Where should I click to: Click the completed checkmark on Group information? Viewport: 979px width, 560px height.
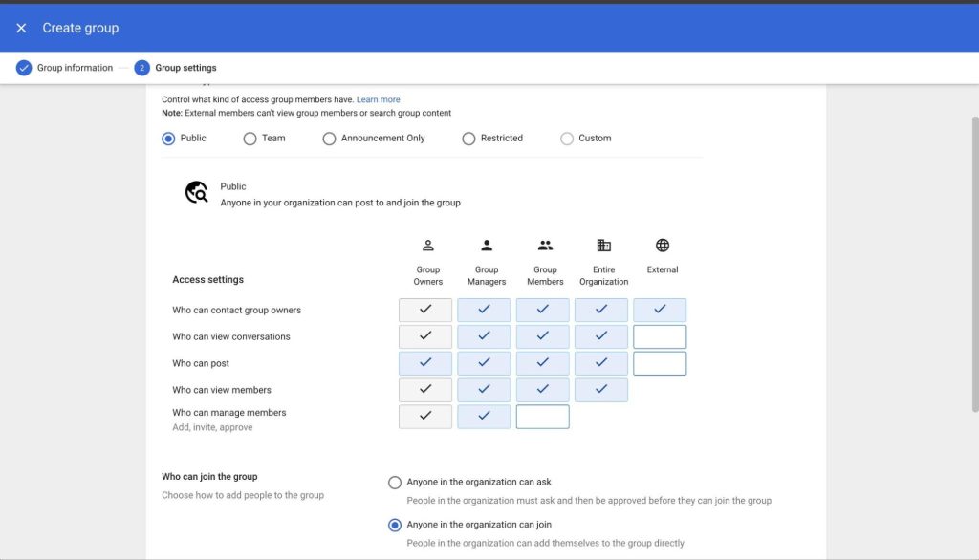pyautogui.click(x=24, y=68)
